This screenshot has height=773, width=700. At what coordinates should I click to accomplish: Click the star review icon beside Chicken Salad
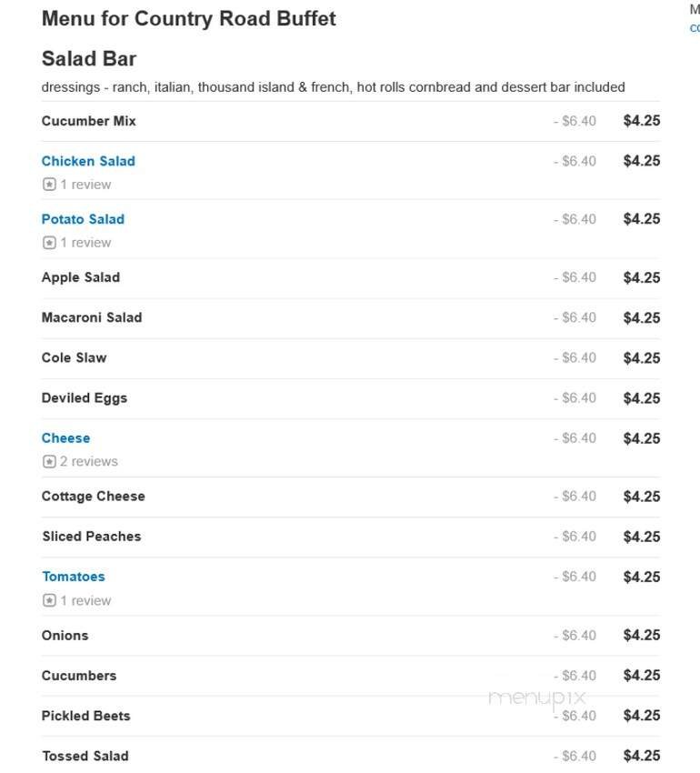47,184
